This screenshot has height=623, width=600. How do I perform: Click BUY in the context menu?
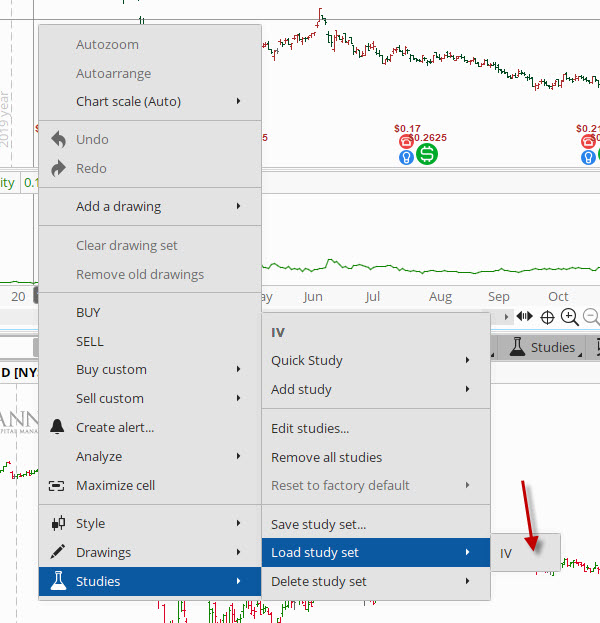point(88,312)
